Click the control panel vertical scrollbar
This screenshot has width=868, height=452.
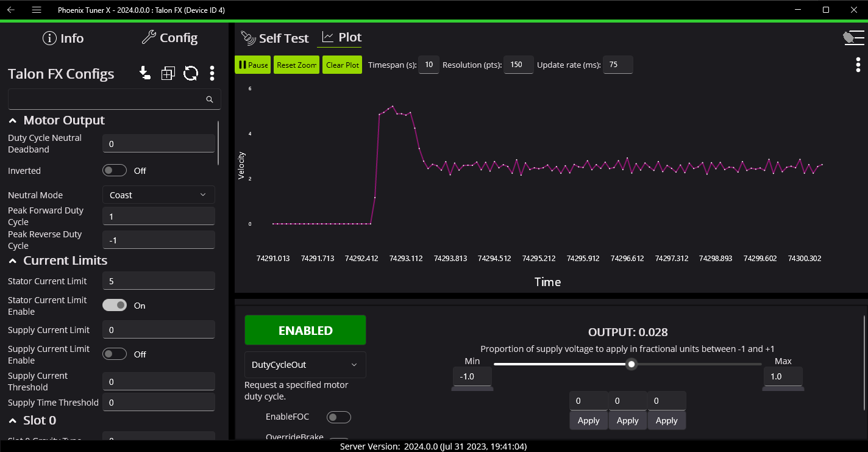(x=864, y=363)
